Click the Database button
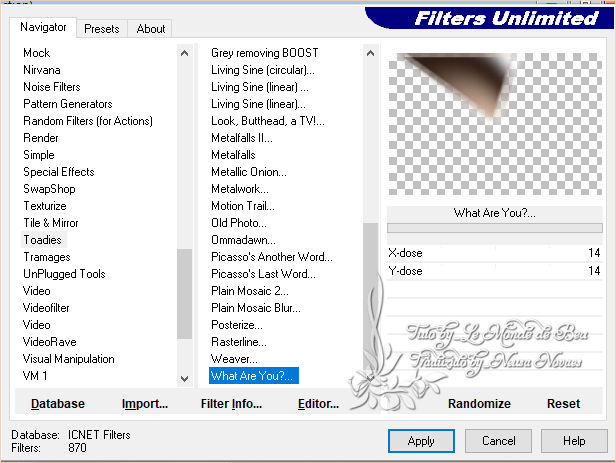This screenshot has height=463, width=616. click(x=58, y=404)
